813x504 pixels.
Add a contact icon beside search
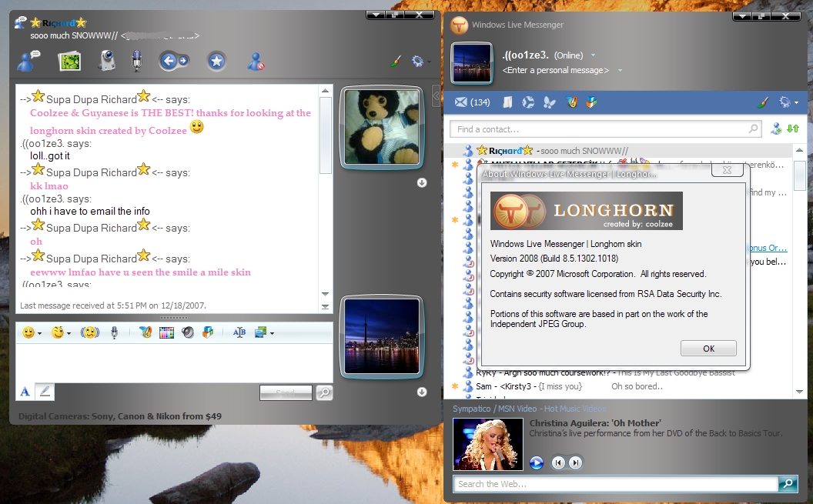coord(776,129)
